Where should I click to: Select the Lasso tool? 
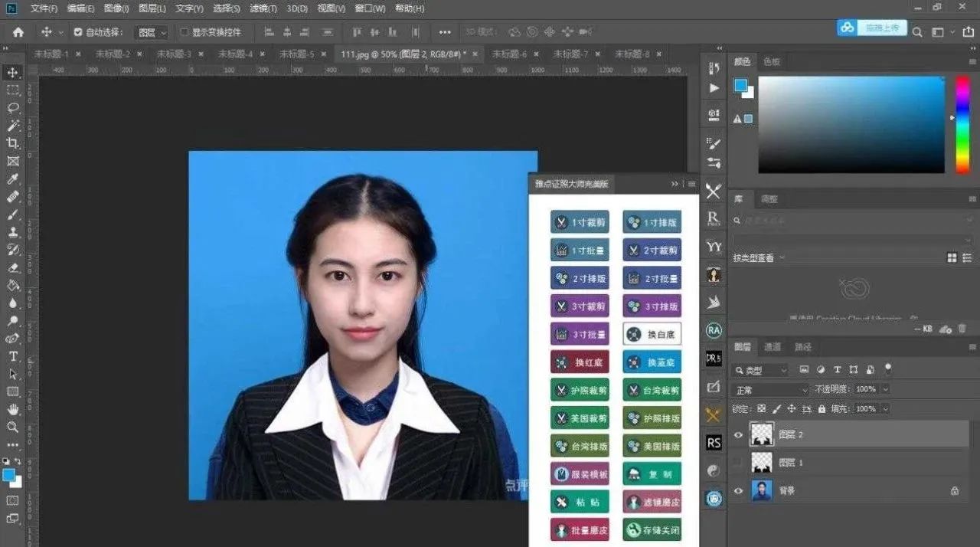click(13, 108)
